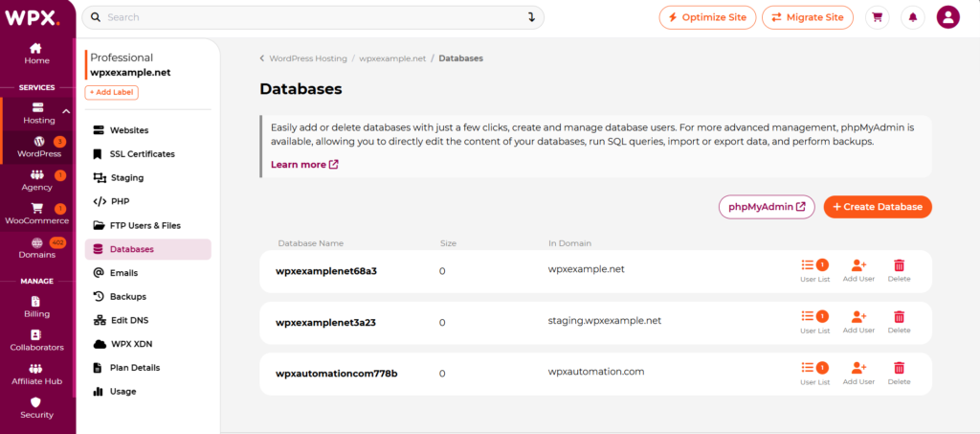Open Billing in Manage section

tap(36, 307)
